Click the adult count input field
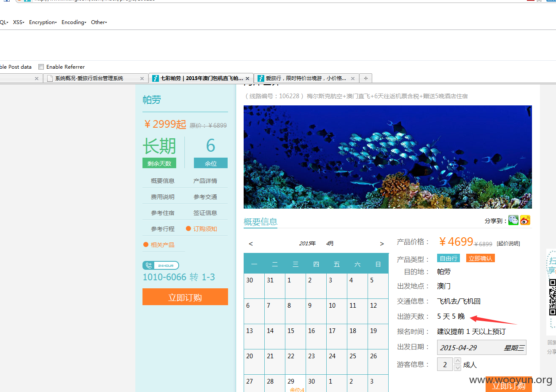 (445, 365)
